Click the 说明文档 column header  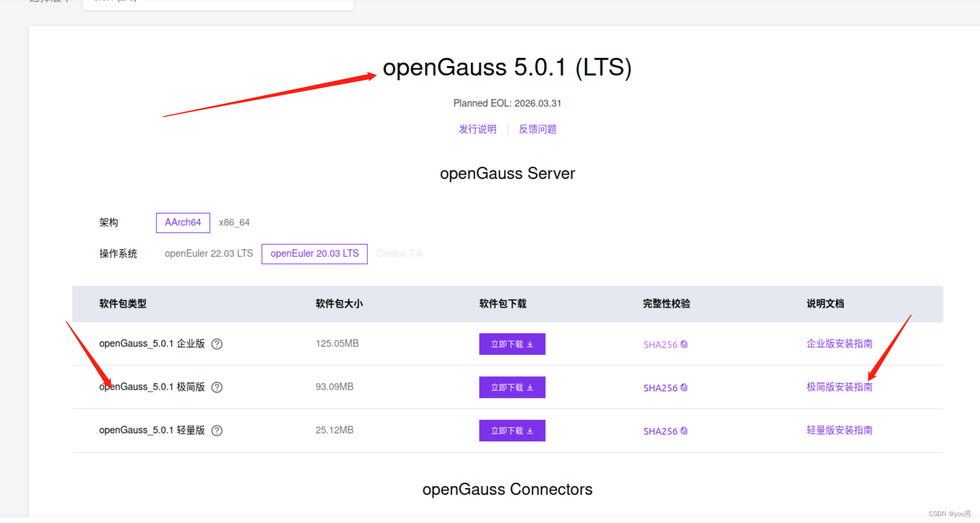tap(825, 304)
